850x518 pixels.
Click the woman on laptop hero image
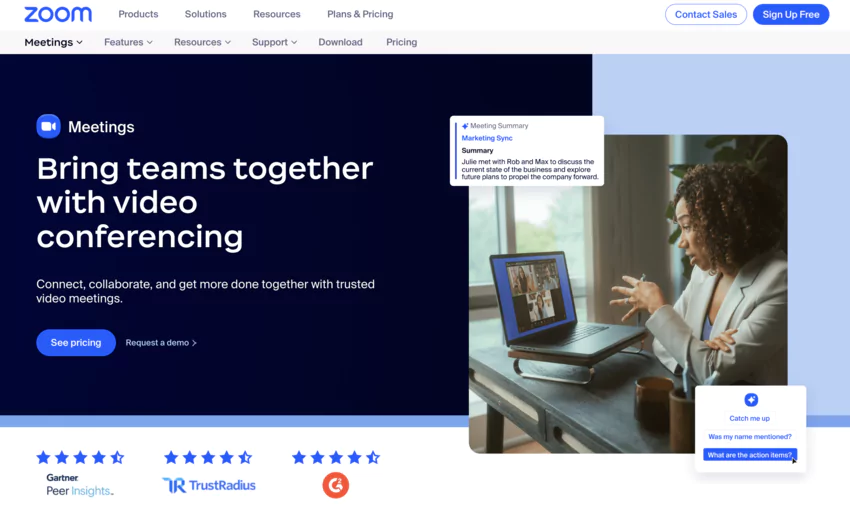[x=628, y=294]
